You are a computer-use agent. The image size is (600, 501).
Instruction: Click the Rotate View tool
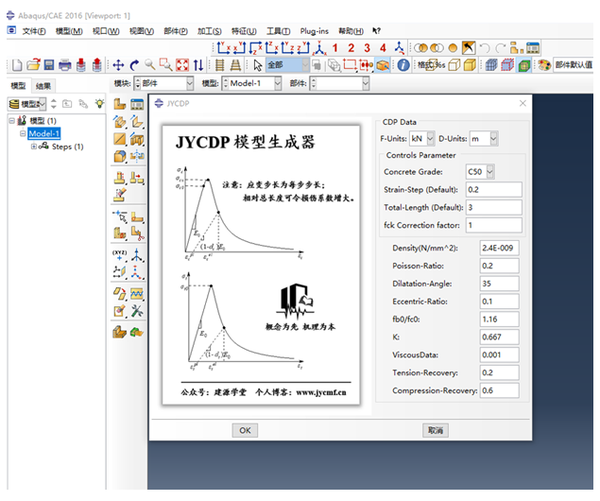click(133, 65)
